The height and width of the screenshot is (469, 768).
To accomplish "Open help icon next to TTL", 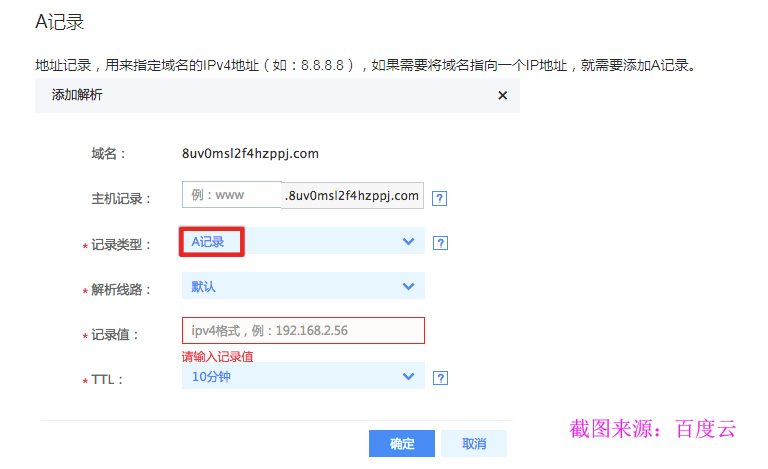I will click(440, 378).
